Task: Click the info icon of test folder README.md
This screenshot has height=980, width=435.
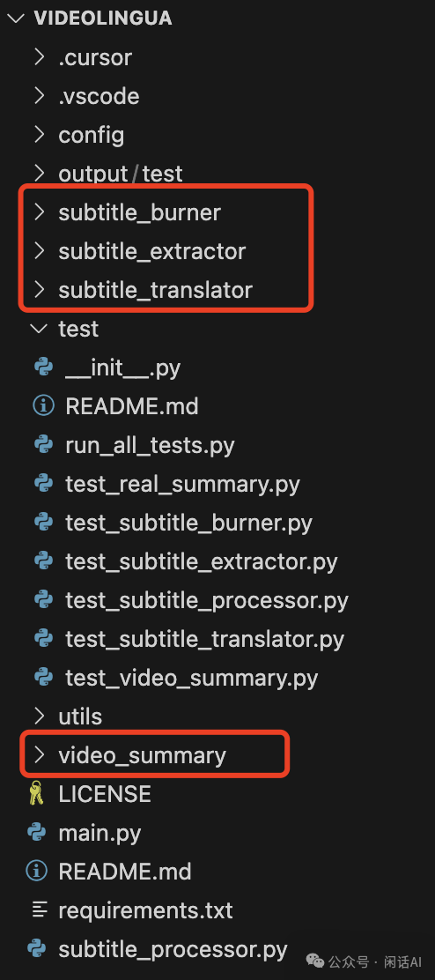Action: [44, 405]
